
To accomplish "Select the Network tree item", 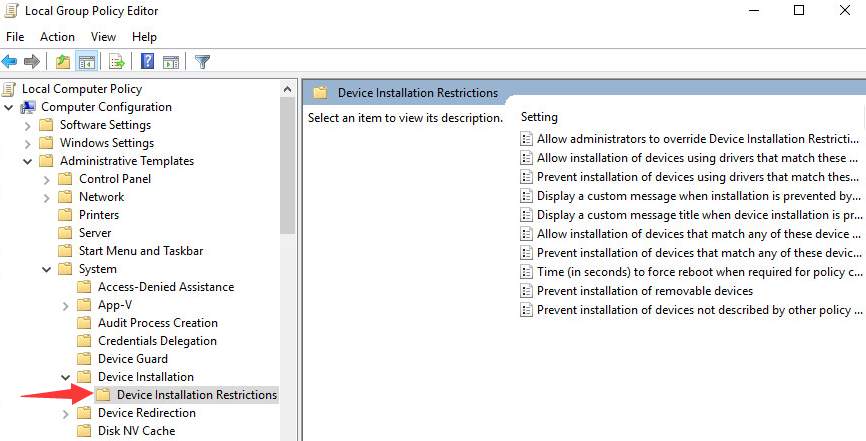I will [102, 197].
